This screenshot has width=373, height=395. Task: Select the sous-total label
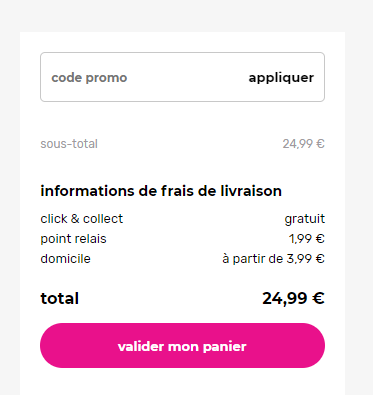tap(69, 144)
